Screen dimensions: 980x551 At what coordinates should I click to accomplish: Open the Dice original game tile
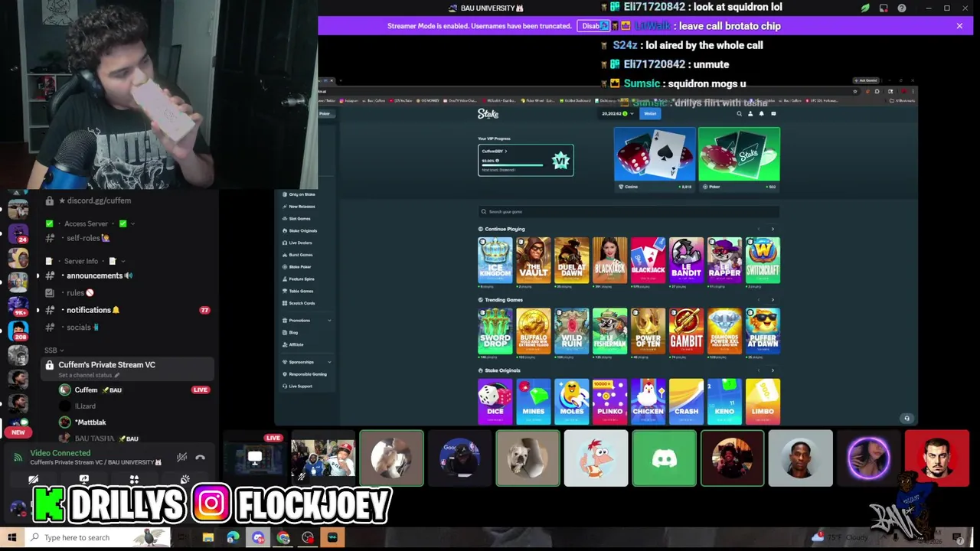(x=495, y=401)
